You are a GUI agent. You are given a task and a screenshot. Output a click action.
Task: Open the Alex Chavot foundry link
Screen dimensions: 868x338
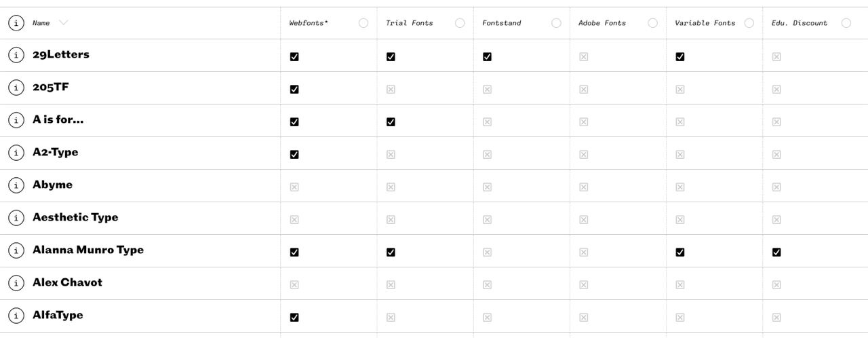[x=67, y=282]
